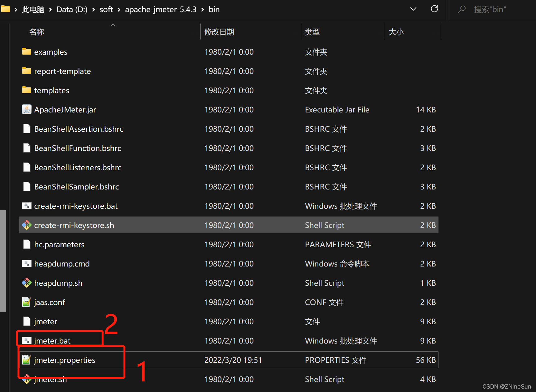The height and width of the screenshot is (392, 536).
Task: Expand the chevron after apache-jmeter-5.4.3 in path
Action: pos(202,10)
